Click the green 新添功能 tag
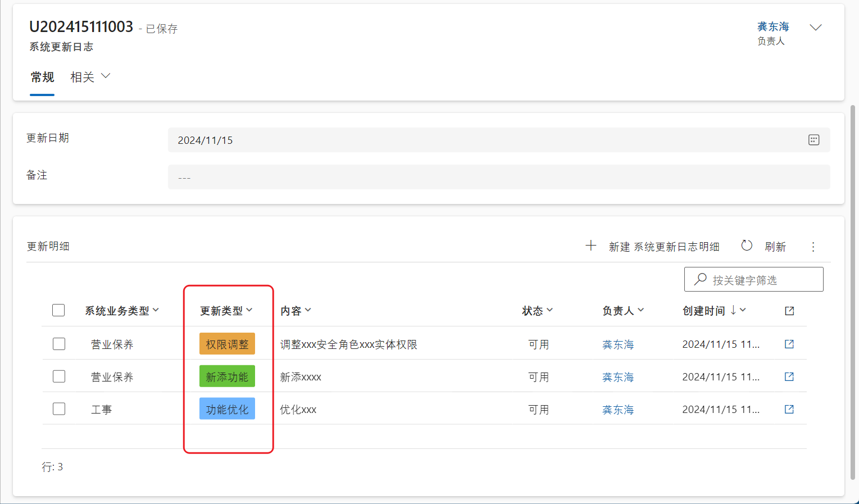 (227, 376)
